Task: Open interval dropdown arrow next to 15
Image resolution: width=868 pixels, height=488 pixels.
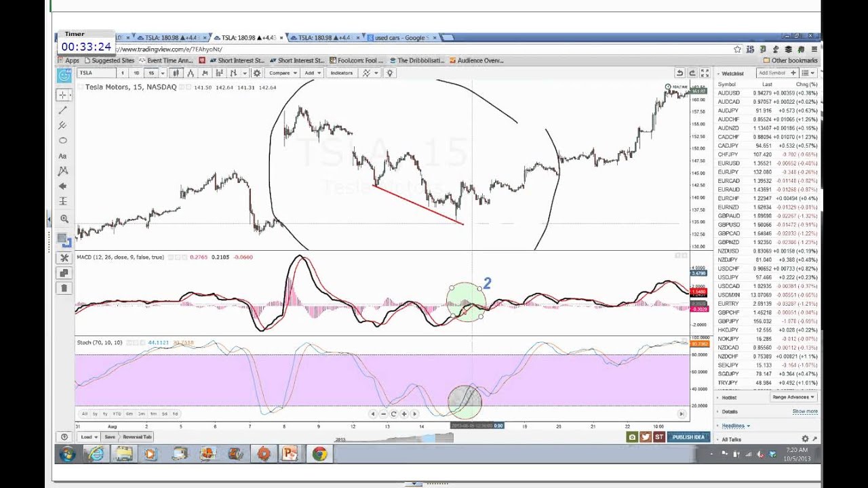Action: [162, 73]
